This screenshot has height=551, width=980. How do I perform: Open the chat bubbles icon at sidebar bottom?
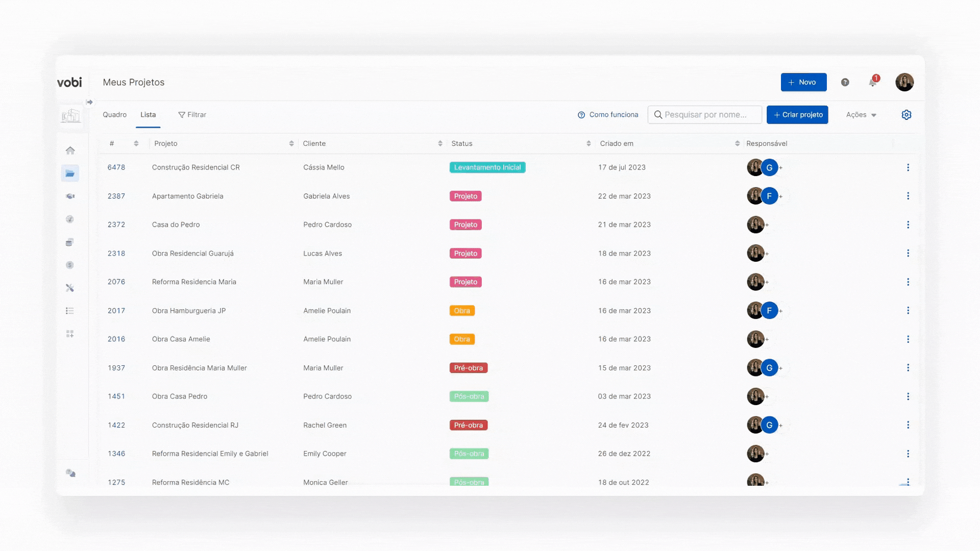[x=70, y=473]
